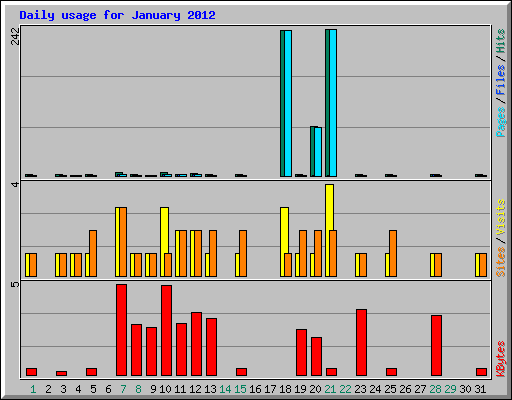This screenshot has width=512, height=400.
Task: Select day 20 on the x-axis
Action: pos(315,389)
